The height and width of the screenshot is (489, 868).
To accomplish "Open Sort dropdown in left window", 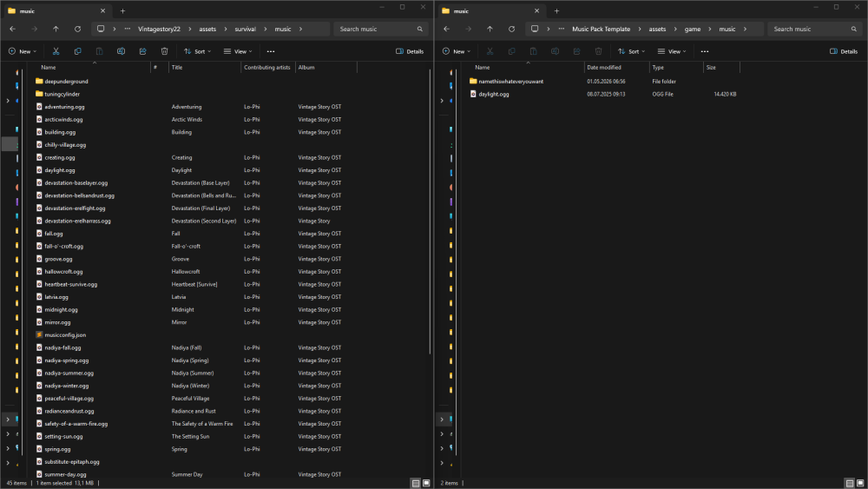I will pyautogui.click(x=198, y=51).
